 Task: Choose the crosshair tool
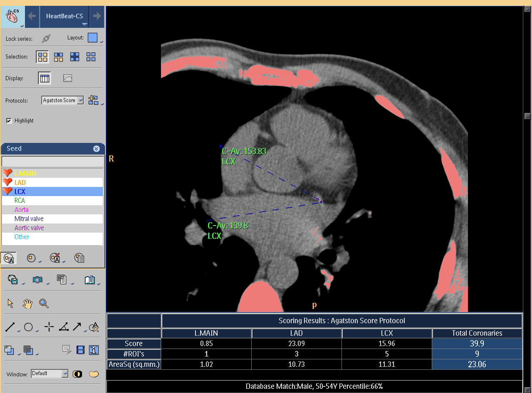[49, 327]
